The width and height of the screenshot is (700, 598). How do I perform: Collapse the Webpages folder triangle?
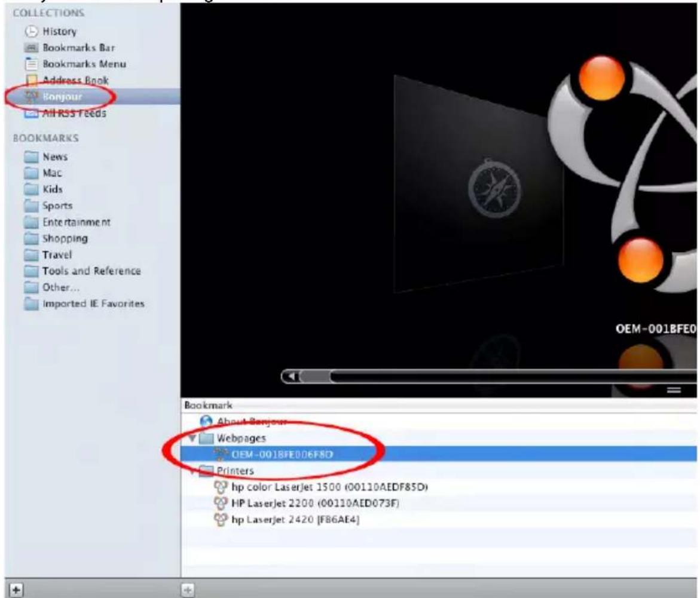tap(192, 438)
